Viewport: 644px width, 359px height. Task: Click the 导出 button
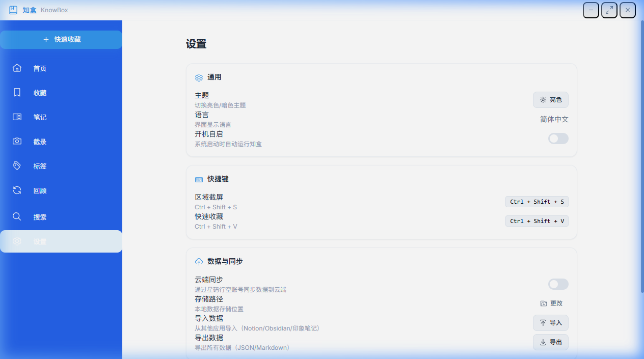[551, 342]
